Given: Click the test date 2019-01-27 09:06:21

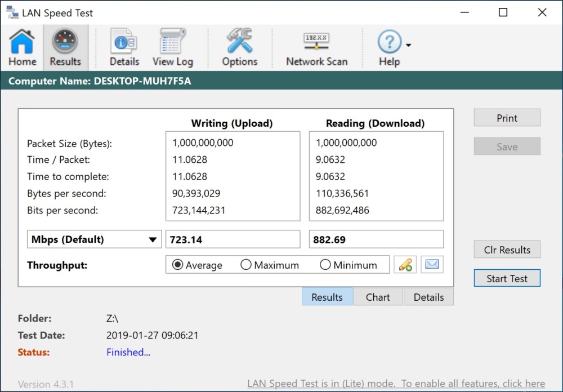Looking at the screenshot, I should click(x=152, y=335).
